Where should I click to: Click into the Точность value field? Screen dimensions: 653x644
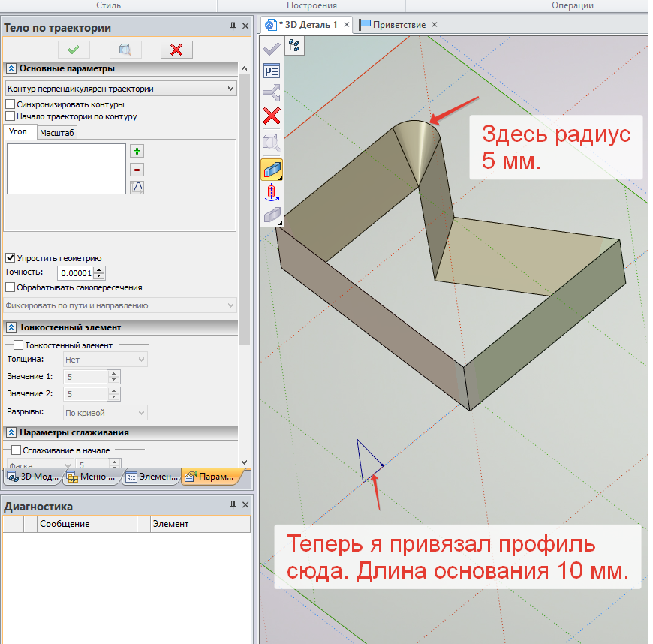(x=75, y=273)
